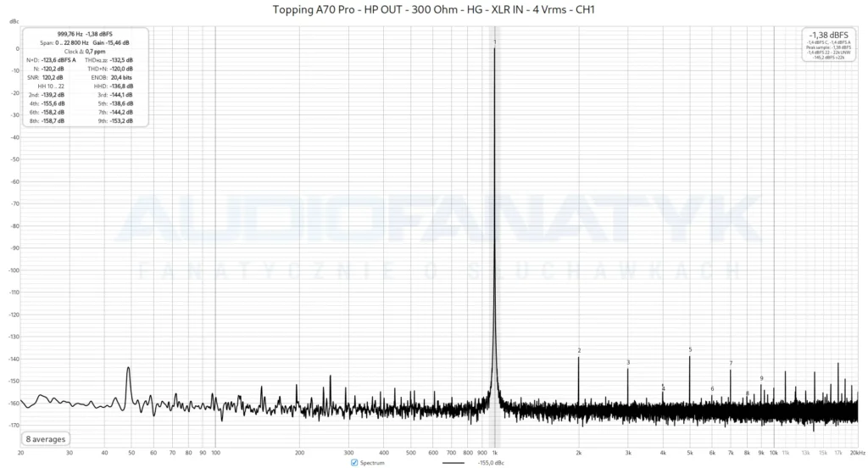Click harmonic marker '2' above the 2k peak
Image resolution: width=868 pixels, height=468 pixels.
pos(579,351)
